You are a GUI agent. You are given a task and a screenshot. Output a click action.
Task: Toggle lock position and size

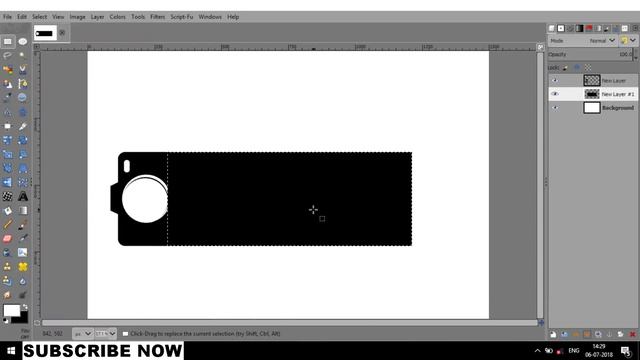coord(577,68)
